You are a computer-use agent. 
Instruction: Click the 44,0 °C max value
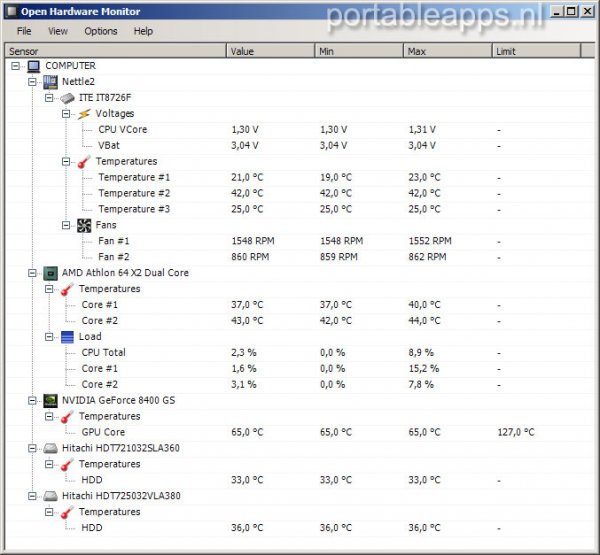[424, 321]
